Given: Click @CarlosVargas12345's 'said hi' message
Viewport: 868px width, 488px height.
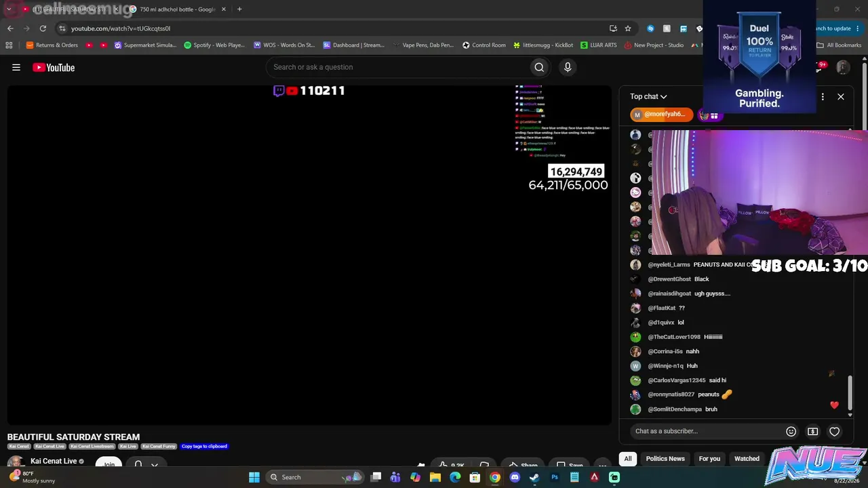Looking at the screenshot, I should 678,380.
